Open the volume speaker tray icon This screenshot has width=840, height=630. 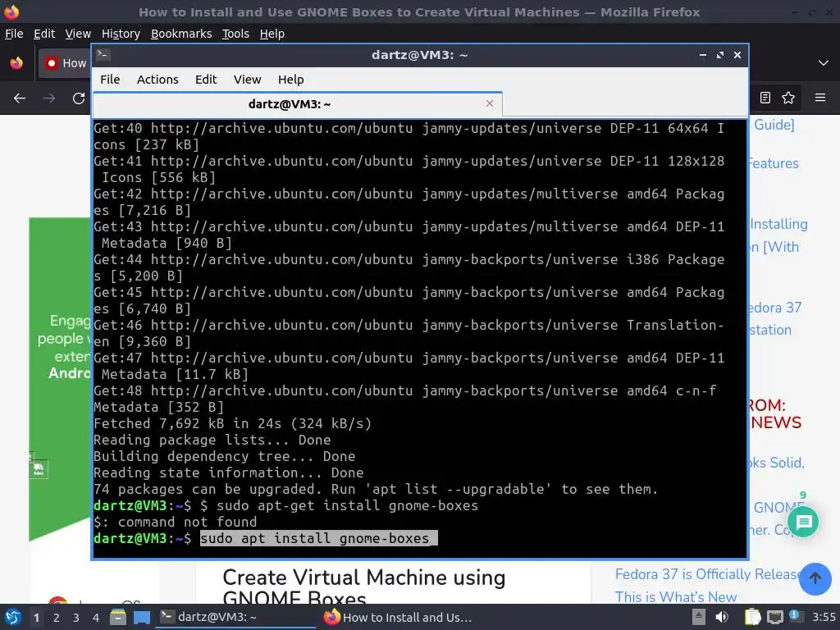tap(722, 617)
